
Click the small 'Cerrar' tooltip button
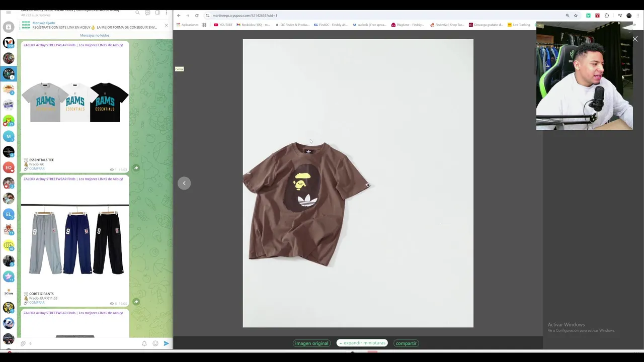pos(179,69)
